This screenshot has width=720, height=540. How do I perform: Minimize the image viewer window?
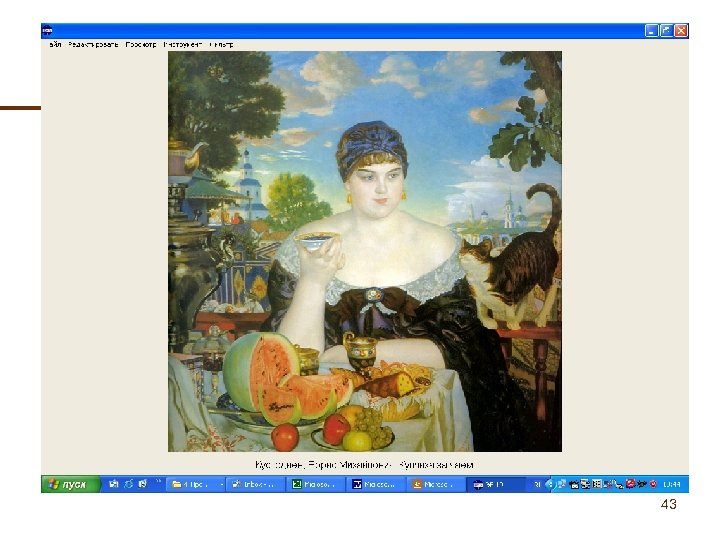pos(651,31)
